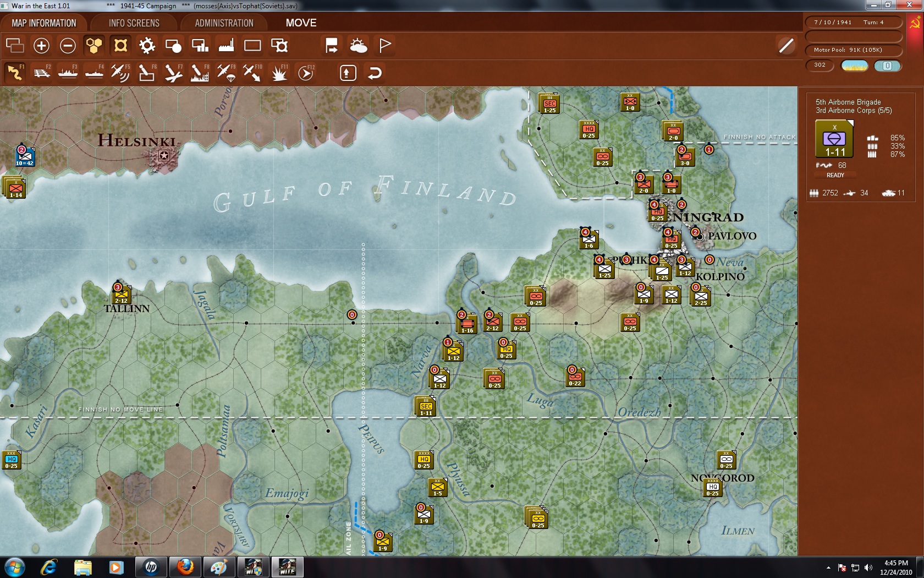Viewport: 924px width, 578px height.
Task: Open the 3rd Airborne Corps (5/5) link
Action: [854, 110]
